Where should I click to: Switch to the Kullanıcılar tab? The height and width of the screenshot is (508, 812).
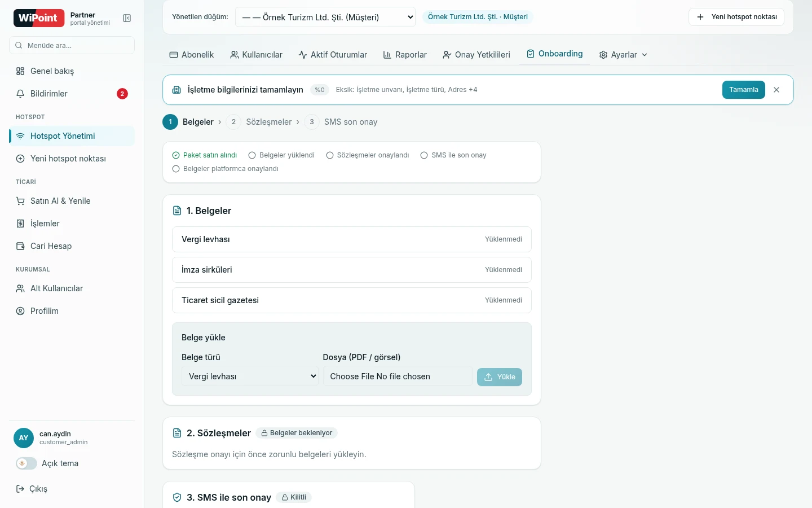[257, 55]
